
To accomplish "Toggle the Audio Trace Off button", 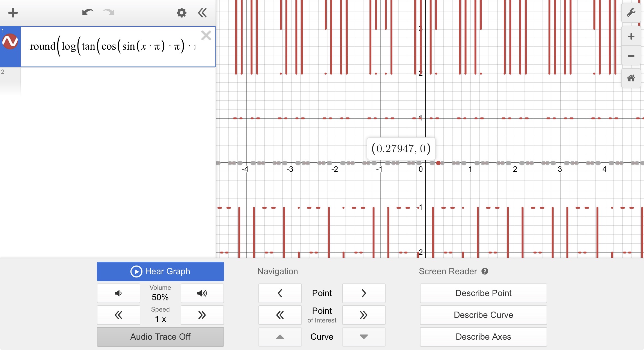I will coord(160,337).
